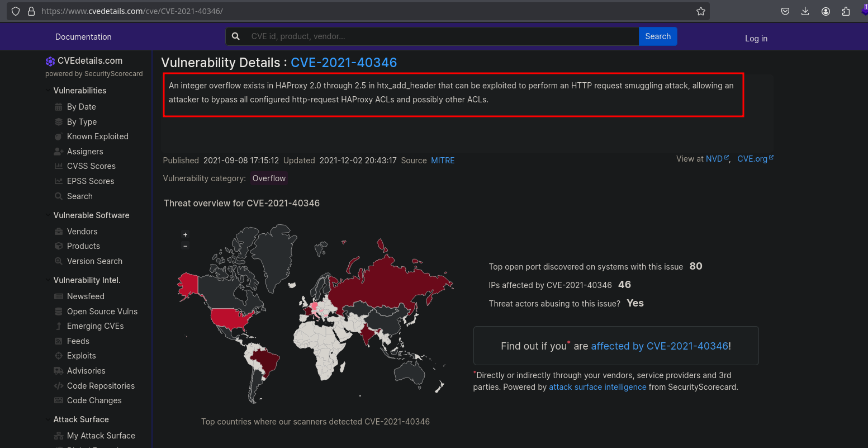Click the top open port value 80
Screen dimensions: 868x448
tap(696, 266)
